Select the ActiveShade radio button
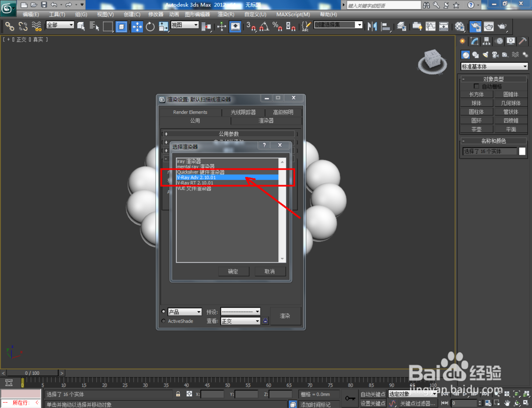Viewport: 532px width, 408px height. click(x=164, y=321)
